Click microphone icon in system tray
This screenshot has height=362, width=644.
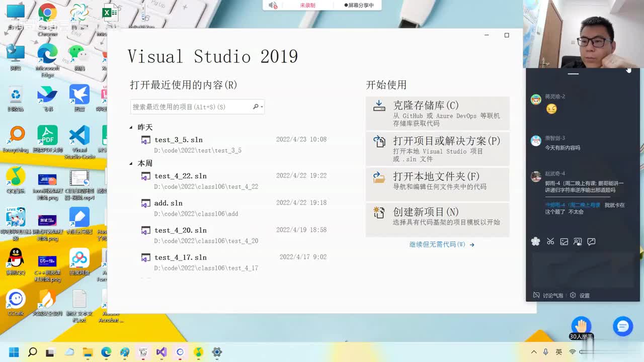546,352
